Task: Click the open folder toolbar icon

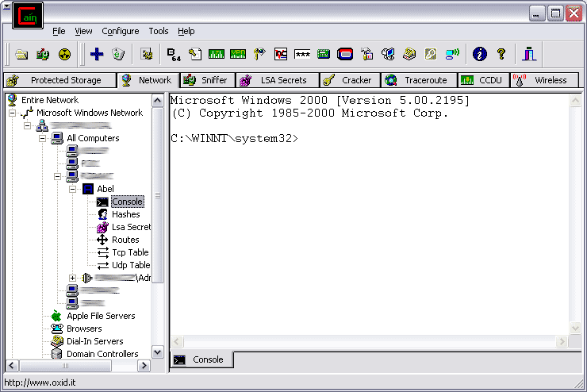Action: pyautogui.click(x=21, y=54)
